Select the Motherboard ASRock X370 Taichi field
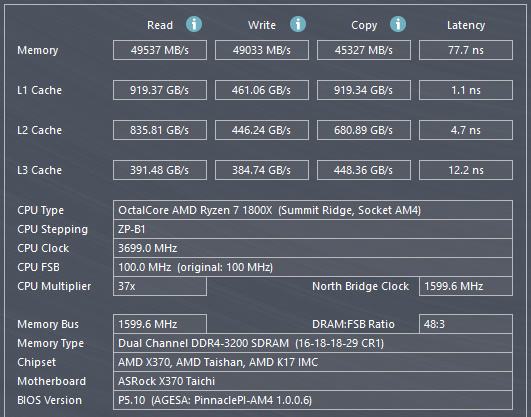This screenshot has height=417, width=531. tap(313, 381)
